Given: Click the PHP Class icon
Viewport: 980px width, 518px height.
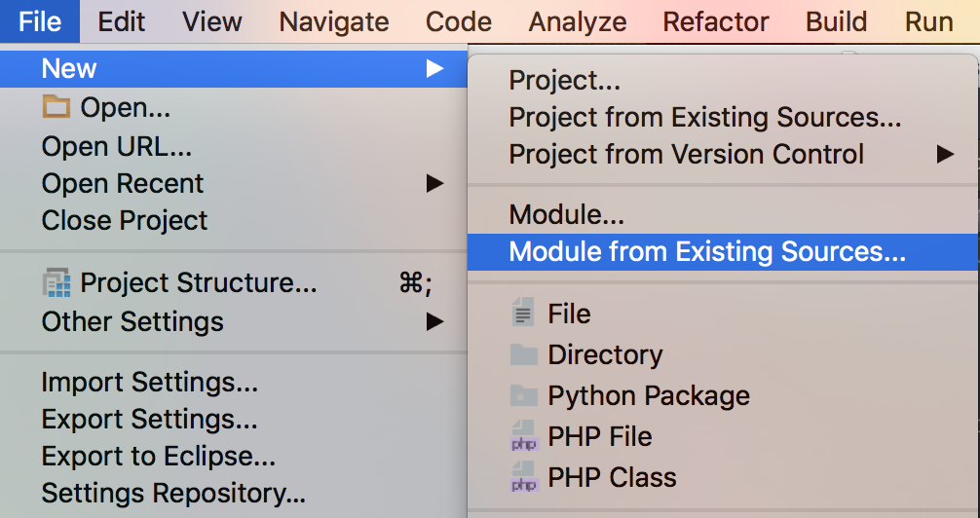Looking at the screenshot, I should [524, 478].
